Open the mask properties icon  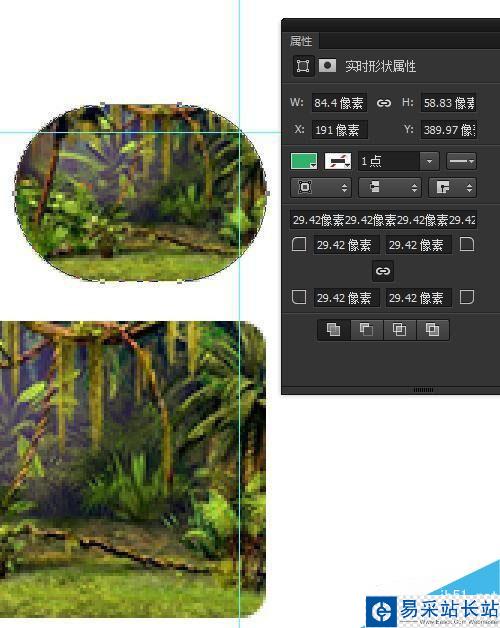pos(327,65)
